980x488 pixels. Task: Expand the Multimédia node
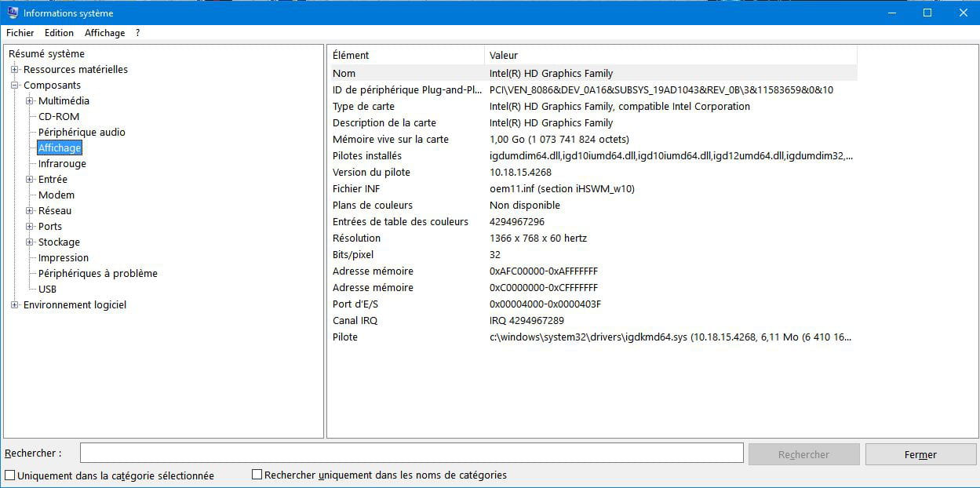pos(30,100)
